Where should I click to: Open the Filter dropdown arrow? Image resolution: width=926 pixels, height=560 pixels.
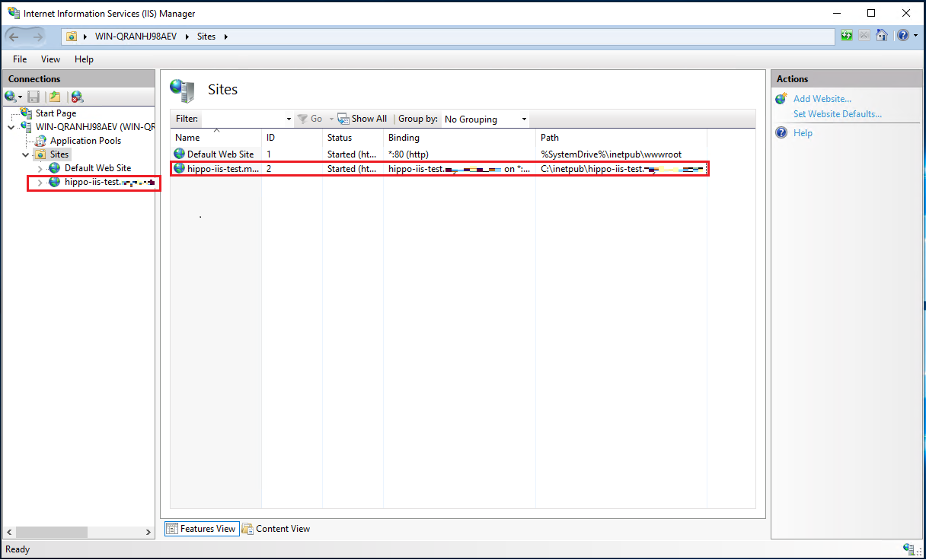(289, 119)
